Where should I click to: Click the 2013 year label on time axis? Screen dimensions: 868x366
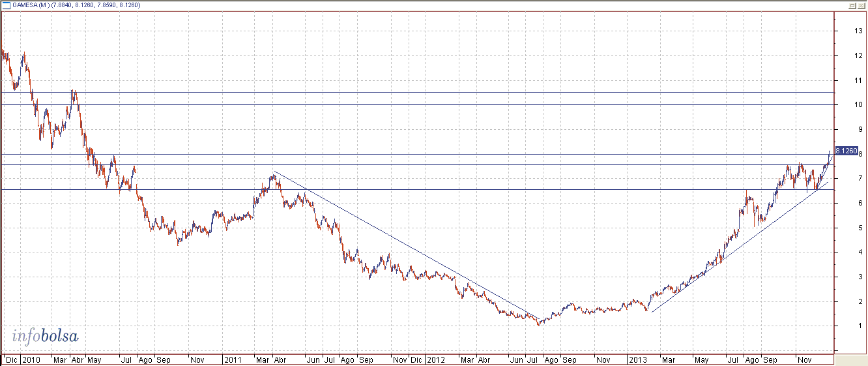click(x=637, y=359)
